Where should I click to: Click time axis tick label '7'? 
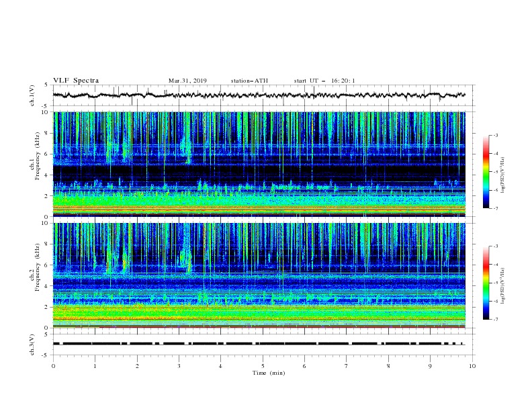click(x=347, y=366)
